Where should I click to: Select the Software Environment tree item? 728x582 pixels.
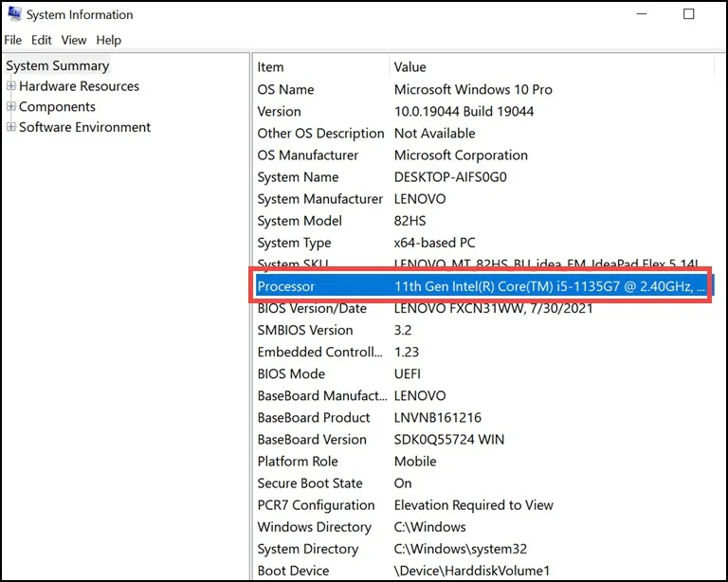pyautogui.click(x=84, y=127)
